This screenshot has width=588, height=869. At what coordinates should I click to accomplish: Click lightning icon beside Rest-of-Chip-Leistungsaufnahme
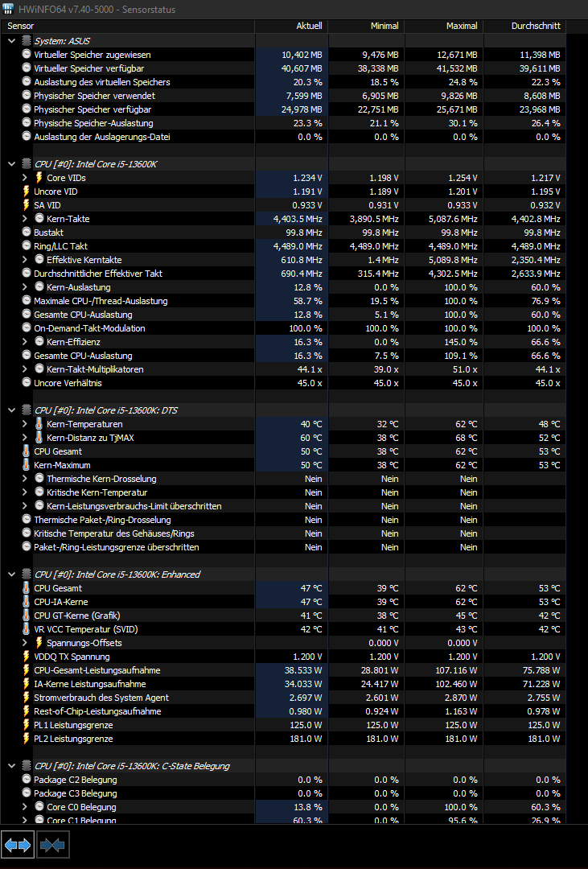pos(26,711)
